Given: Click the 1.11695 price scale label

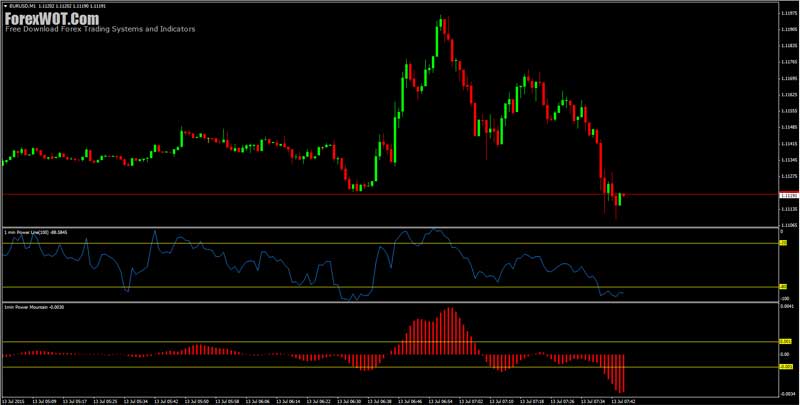Looking at the screenshot, I should coord(788,79).
